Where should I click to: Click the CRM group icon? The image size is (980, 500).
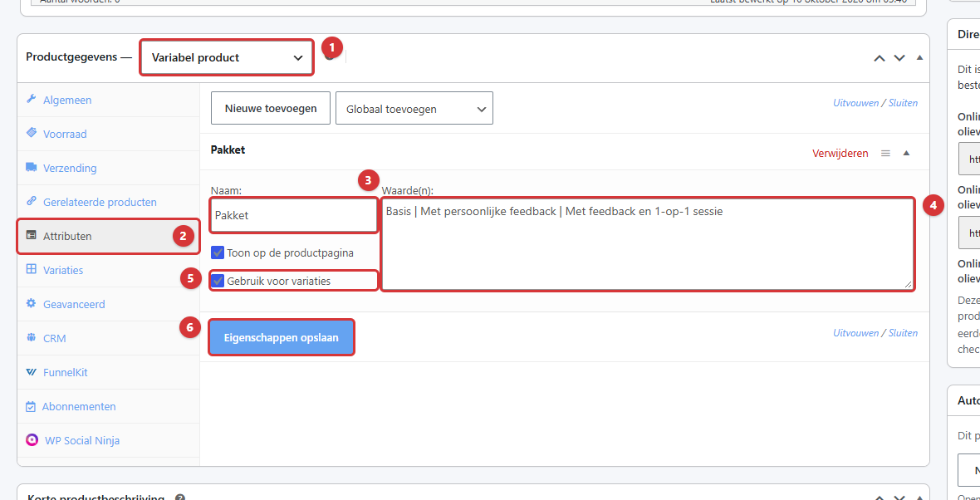pos(31,338)
